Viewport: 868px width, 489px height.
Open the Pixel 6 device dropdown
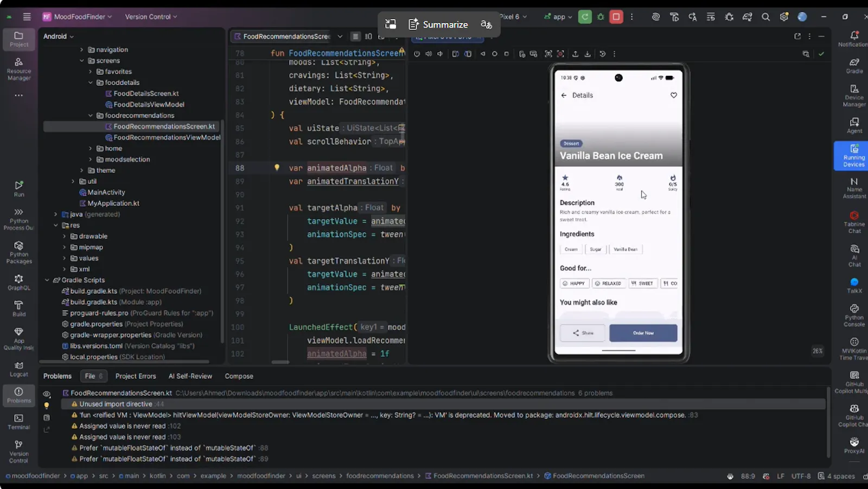point(513,17)
